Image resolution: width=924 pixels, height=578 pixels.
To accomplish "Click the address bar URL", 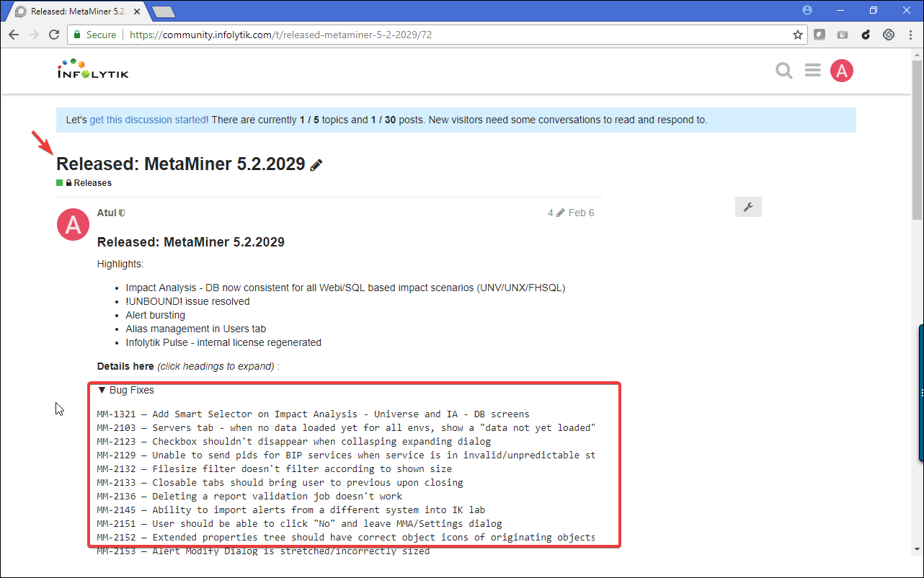I will [281, 35].
